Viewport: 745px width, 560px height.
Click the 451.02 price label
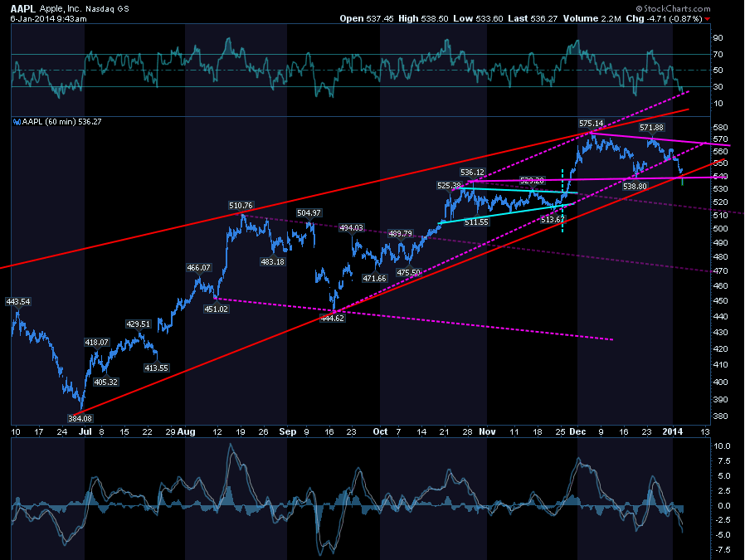217,309
